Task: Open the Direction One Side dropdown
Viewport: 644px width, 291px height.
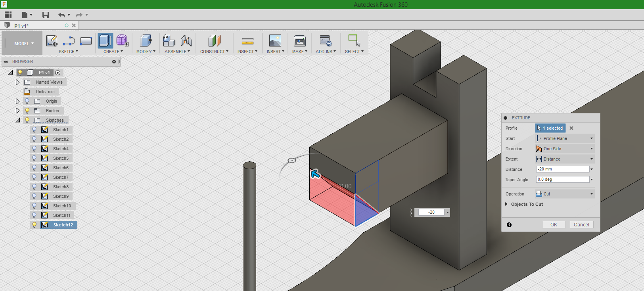Action: [x=565, y=149]
